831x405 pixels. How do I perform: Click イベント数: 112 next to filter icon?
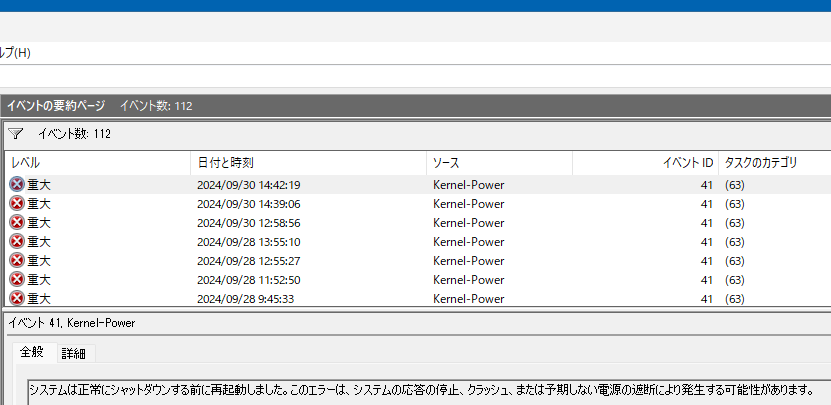pyautogui.click(x=74, y=134)
